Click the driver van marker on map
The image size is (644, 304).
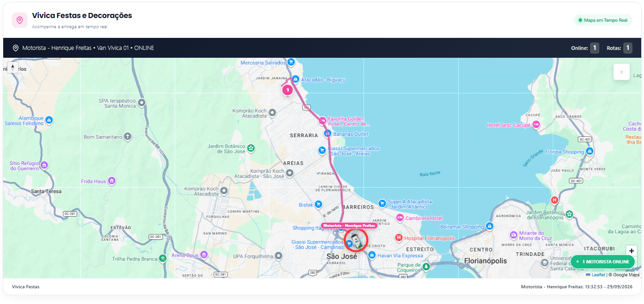(x=356, y=240)
